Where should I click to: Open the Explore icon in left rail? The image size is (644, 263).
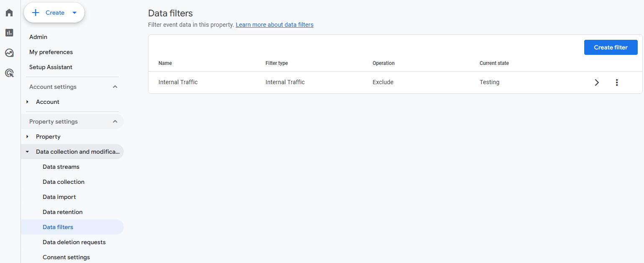pyautogui.click(x=9, y=53)
